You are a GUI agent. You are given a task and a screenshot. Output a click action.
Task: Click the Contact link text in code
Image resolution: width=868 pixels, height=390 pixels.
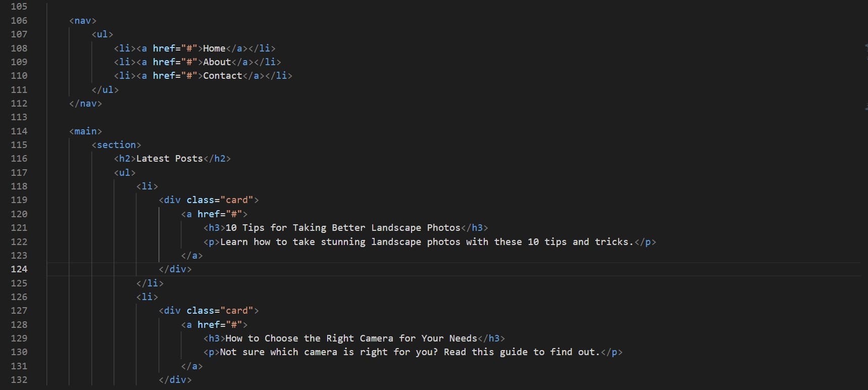click(223, 76)
